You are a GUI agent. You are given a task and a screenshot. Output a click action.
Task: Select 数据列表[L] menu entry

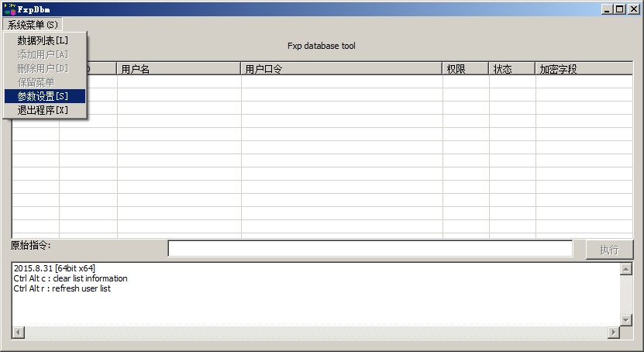[43, 40]
